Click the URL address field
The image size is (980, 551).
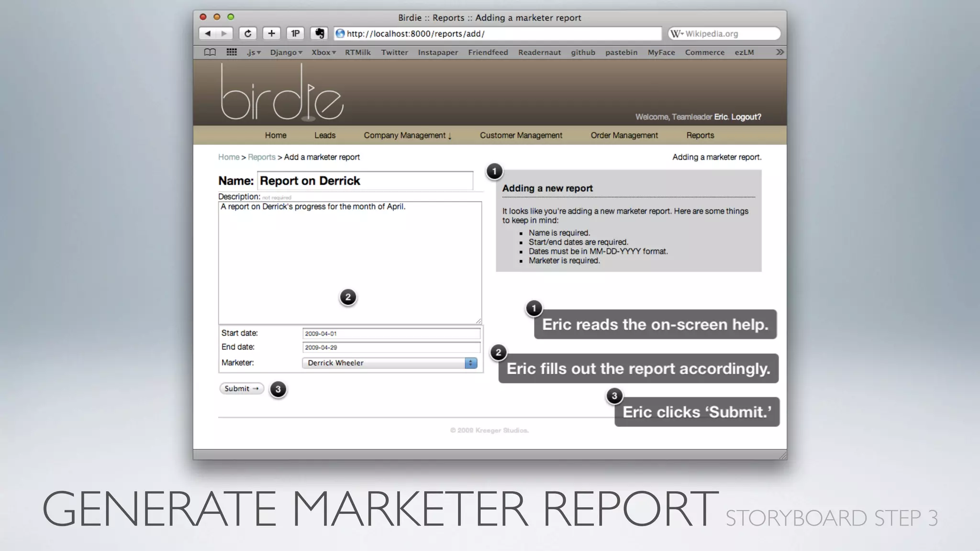tap(498, 33)
